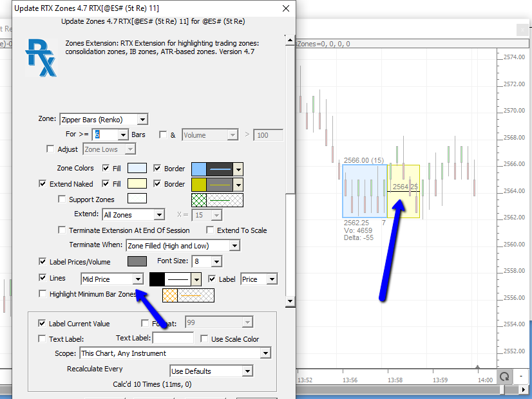Toggle the Extend Naked Fill checkbox
The image size is (532, 399).
click(106, 184)
